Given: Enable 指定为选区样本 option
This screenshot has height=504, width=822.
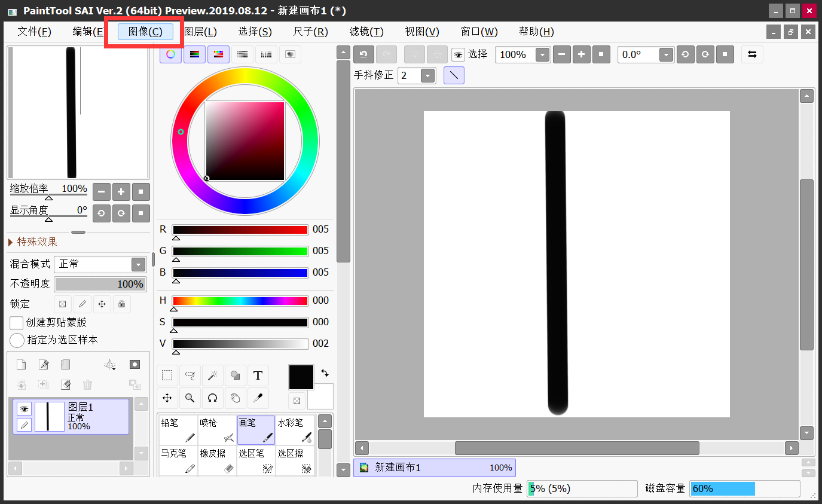Looking at the screenshot, I should (x=17, y=340).
